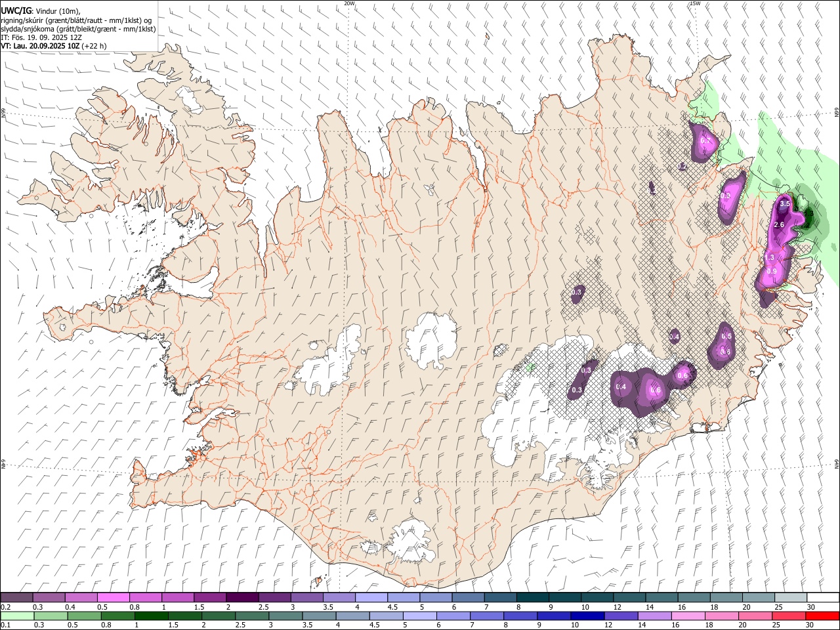
Task: Click the valid time 'VT: Lau. 20.09.2025 10Z'
Action: (39, 46)
